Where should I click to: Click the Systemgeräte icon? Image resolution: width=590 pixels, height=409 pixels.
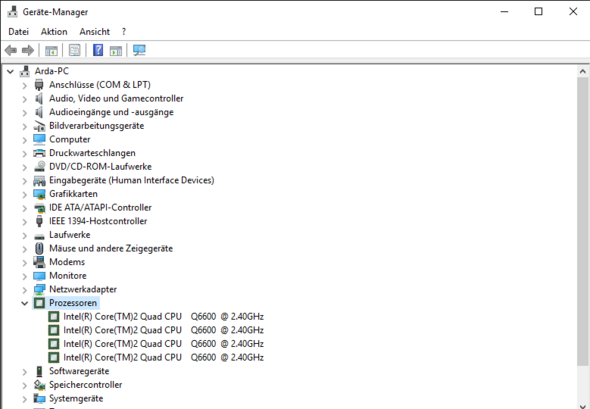(39, 398)
